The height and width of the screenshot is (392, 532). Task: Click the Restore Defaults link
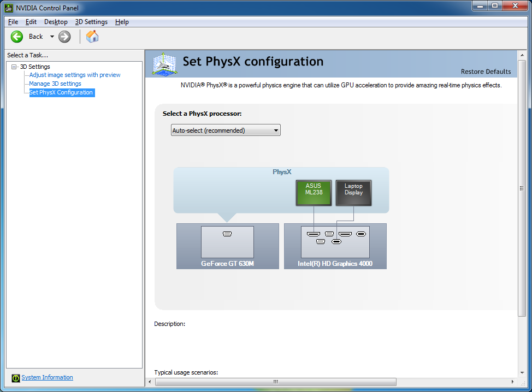(x=486, y=72)
